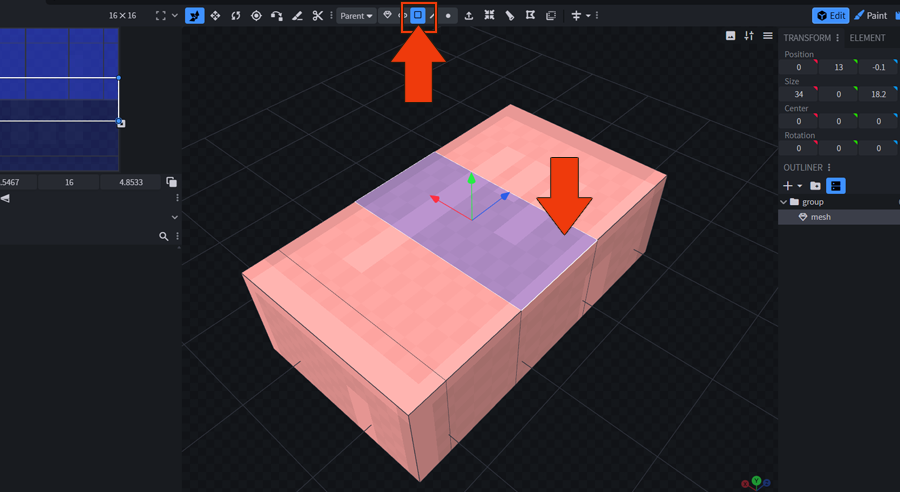
Task: Toggle the outliner options button
Action: coord(836,186)
